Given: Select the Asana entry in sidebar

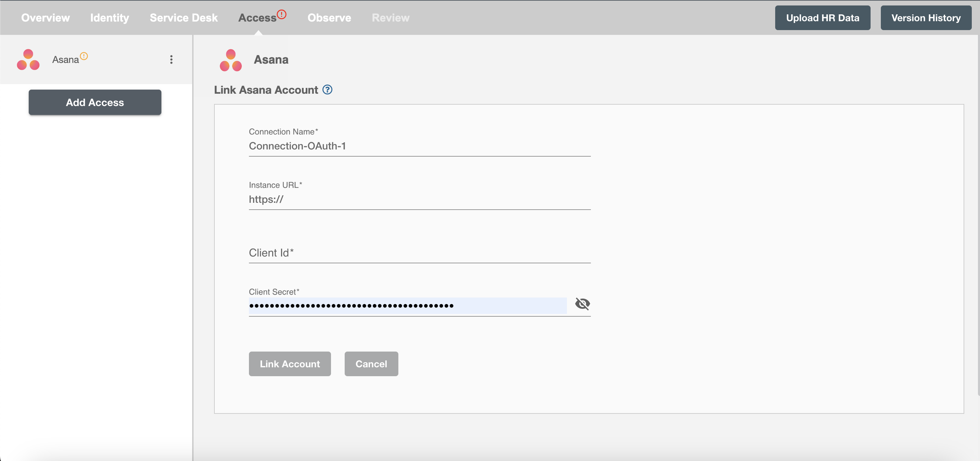Looking at the screenshot, I should click(96, 60).
